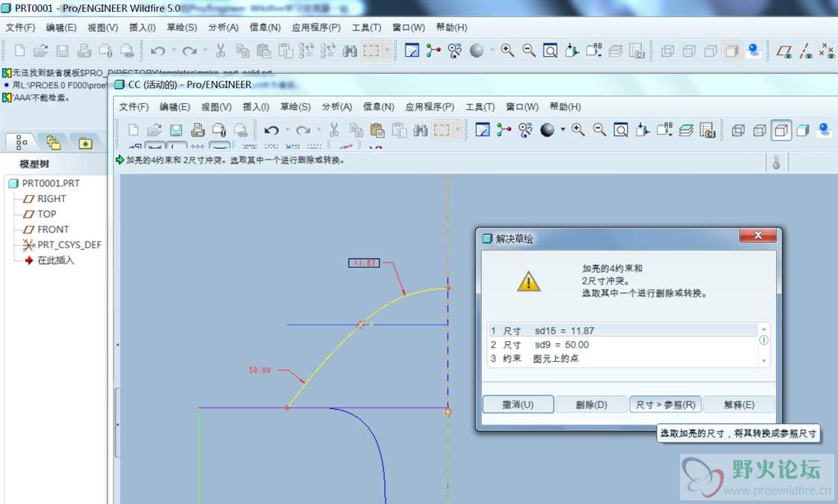Close the 解决草绘 dialog
The image size is (838, 504).
(x=758, y=236)
